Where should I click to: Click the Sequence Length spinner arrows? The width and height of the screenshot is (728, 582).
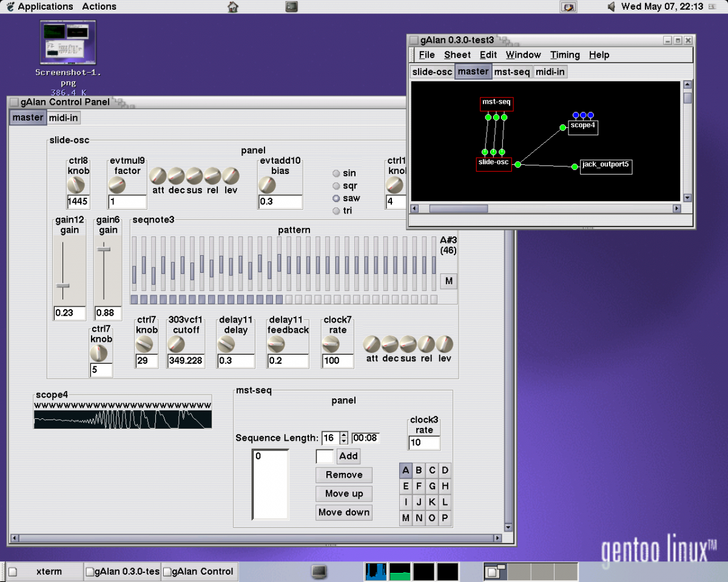tap(344, 438)
